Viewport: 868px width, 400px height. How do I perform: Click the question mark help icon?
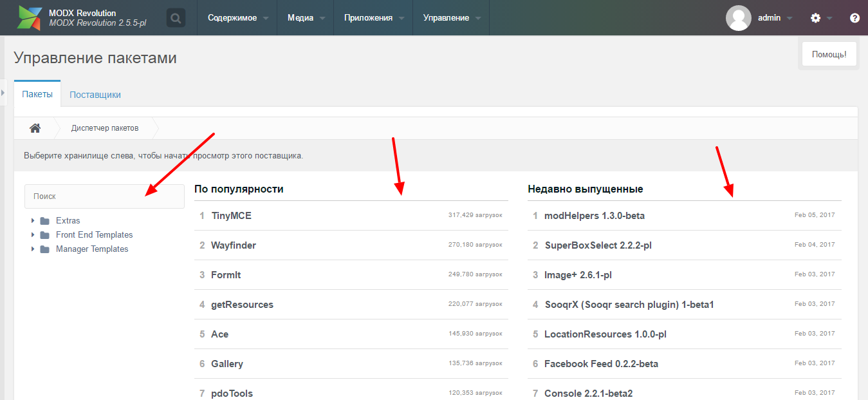(x=854, y=18)
